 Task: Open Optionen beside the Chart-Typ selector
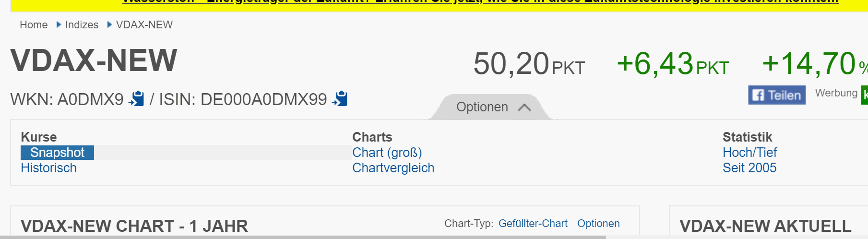pyautogui.click(x=598, y=224)
